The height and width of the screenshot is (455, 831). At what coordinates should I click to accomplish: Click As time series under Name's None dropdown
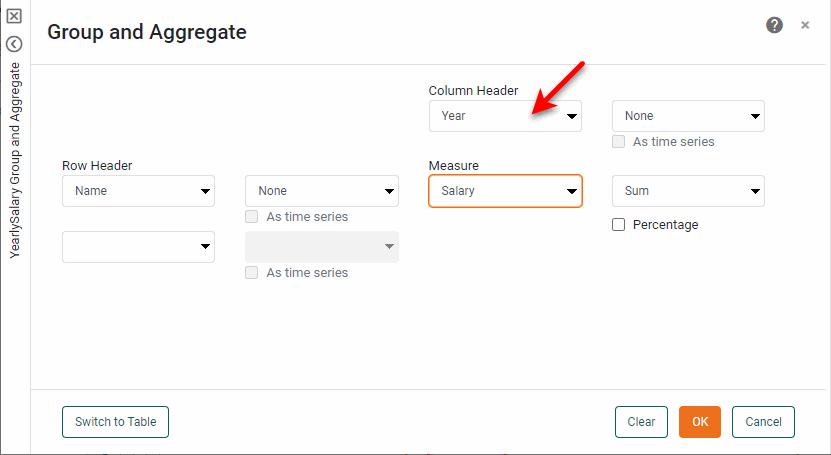252,217
